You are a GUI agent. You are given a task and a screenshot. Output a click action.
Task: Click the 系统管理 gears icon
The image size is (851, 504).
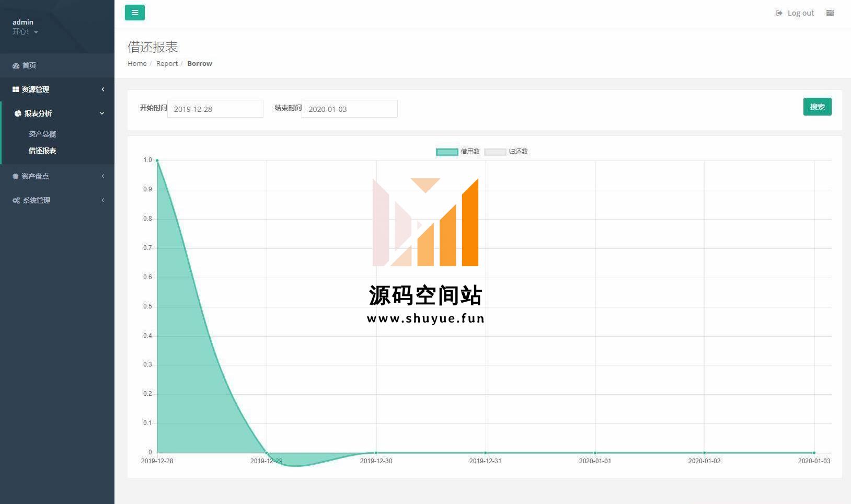point(16,200)
